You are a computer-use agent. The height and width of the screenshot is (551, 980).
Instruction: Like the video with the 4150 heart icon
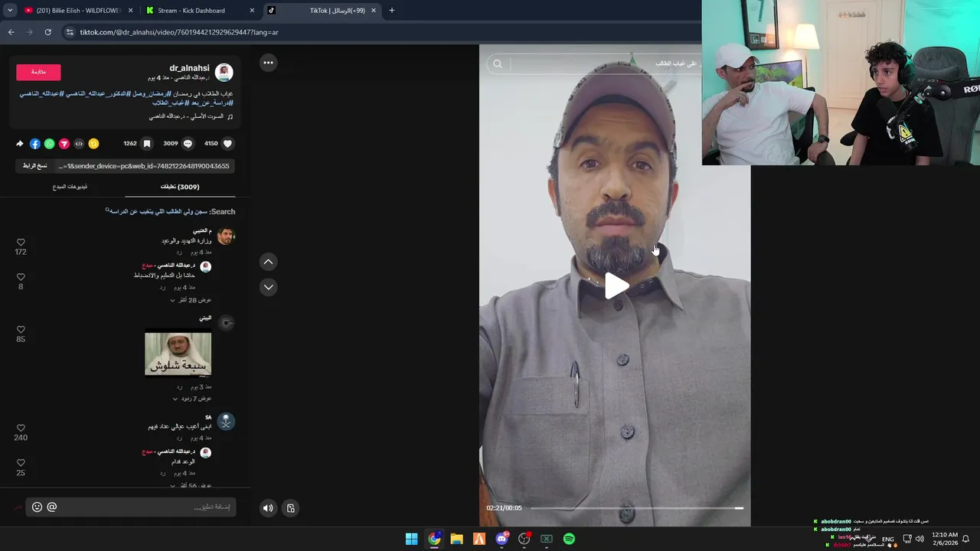(227, 143)
